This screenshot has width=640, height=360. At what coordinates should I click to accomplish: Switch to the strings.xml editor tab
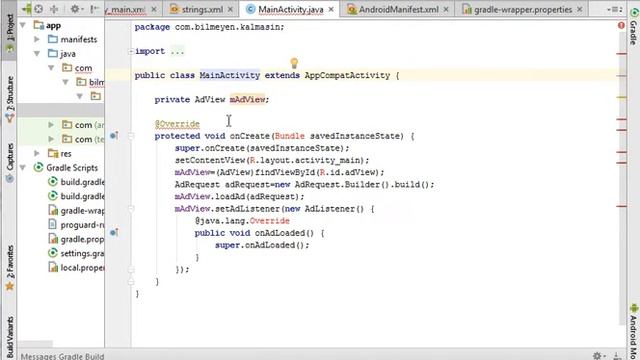coord(202,9)
